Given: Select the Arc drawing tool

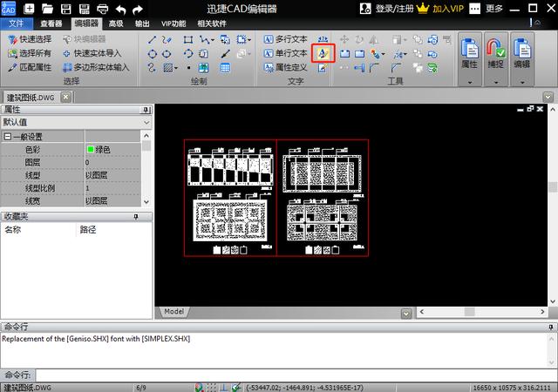Looking at the screenshot, I should coord(188,54).
